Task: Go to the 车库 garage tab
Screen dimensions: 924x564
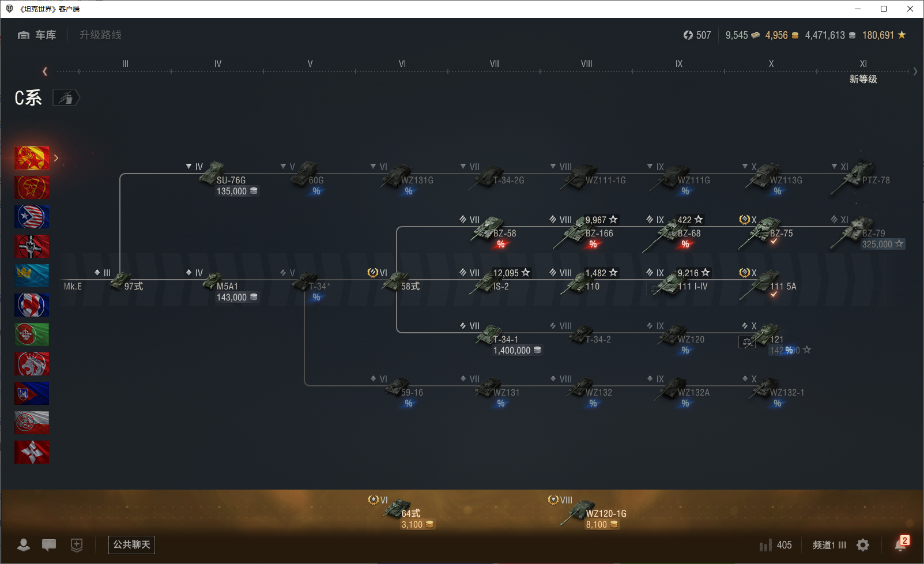Action: (37, 35)
